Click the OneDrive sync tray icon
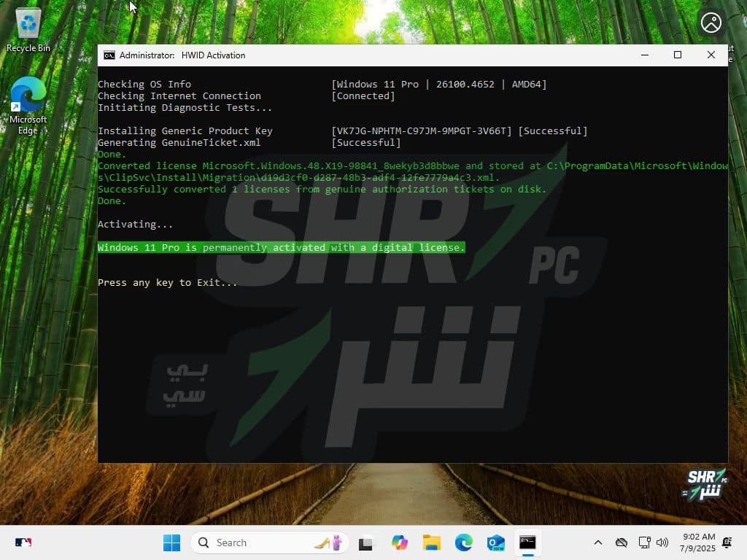The image size is (747, 560). coord(622,542)
